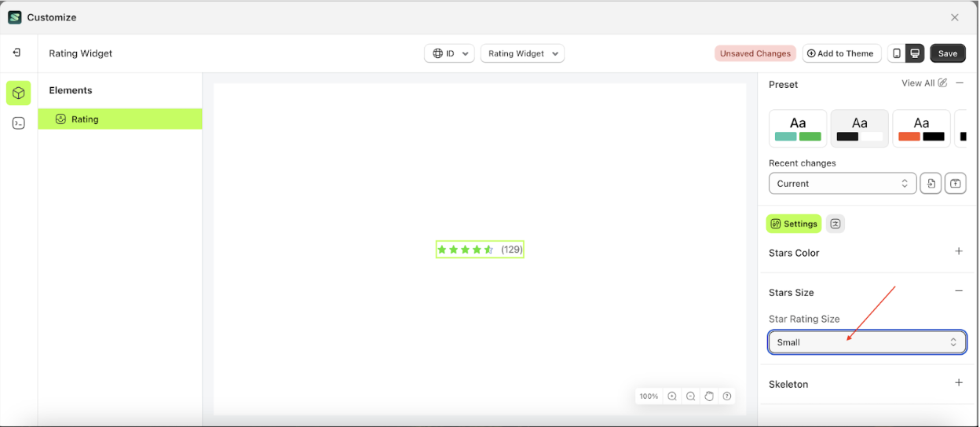Zoom in on the canvas
The height and width of the screenshot is (427, 980).
point(672,396)
